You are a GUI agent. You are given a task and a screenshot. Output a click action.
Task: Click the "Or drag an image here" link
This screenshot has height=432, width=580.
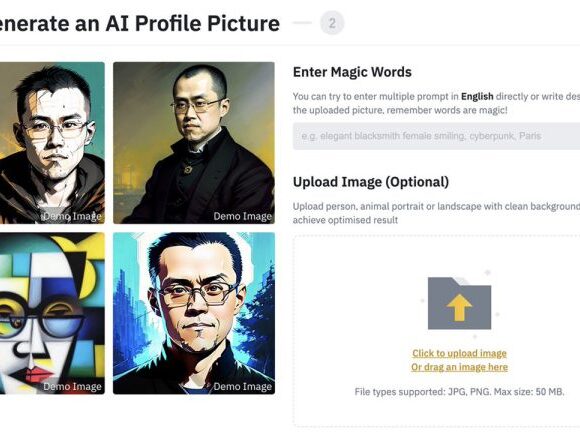point(459,367)
